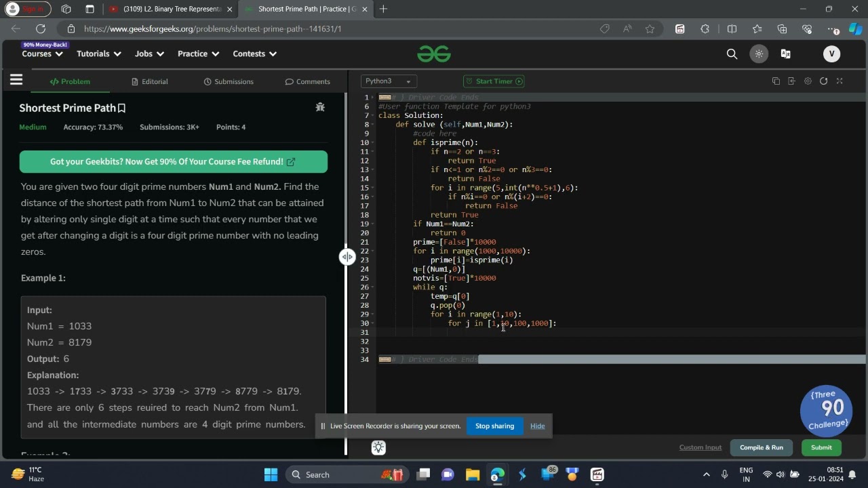Open Windows Start menu
Viewport: 868px width, 488px height.
(271, 474)
